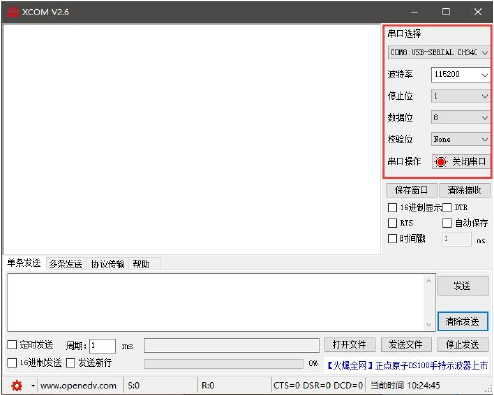Image resolution: width=494 pixels, height=395 pixels.
Task: Click the 当前时间 10:24:45 status text
Action: coord(405,386)
